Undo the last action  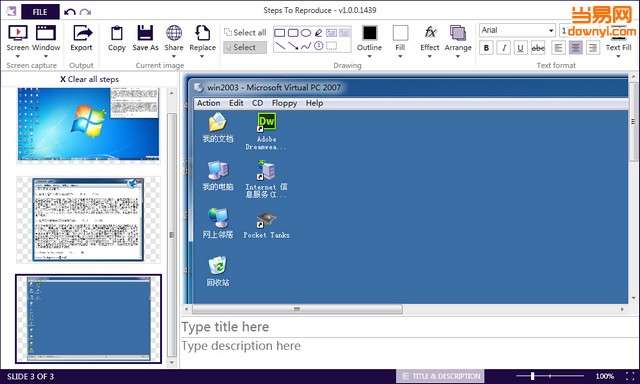pyautogui.click(x=70, y=12)
